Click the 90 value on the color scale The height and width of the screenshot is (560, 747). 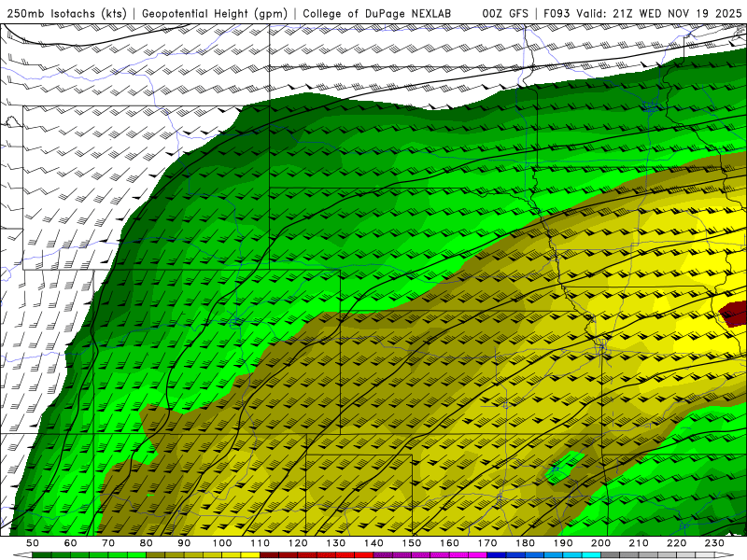184,543
